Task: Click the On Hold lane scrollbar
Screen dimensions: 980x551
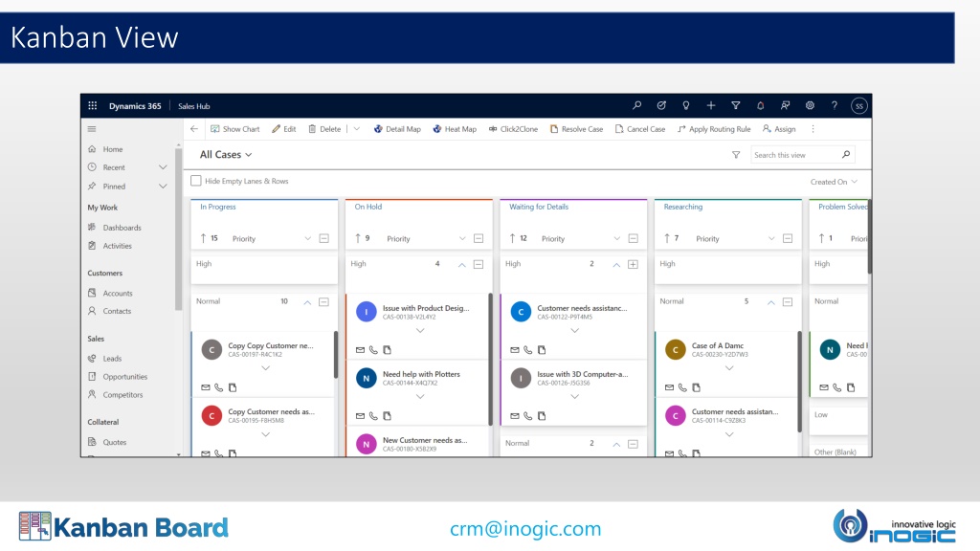Action: 491,360
